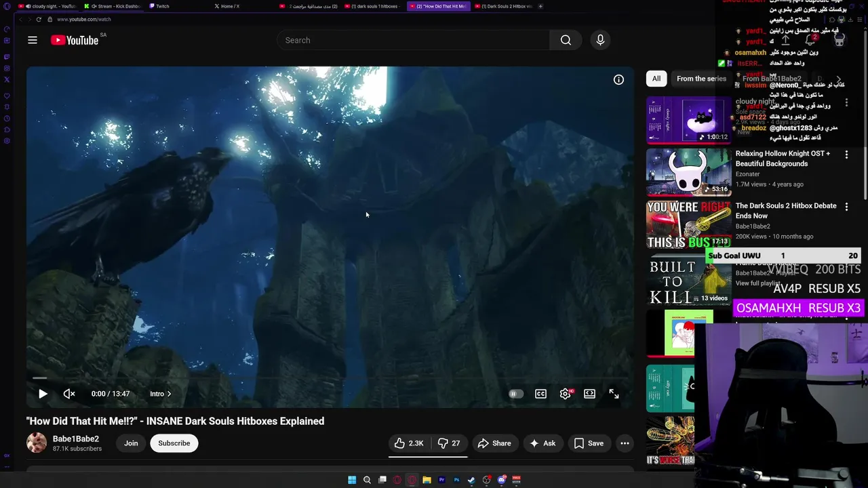This screenshot has width=868, height=488.
Task: Save video to a playlist
Action: pos(589,443)
